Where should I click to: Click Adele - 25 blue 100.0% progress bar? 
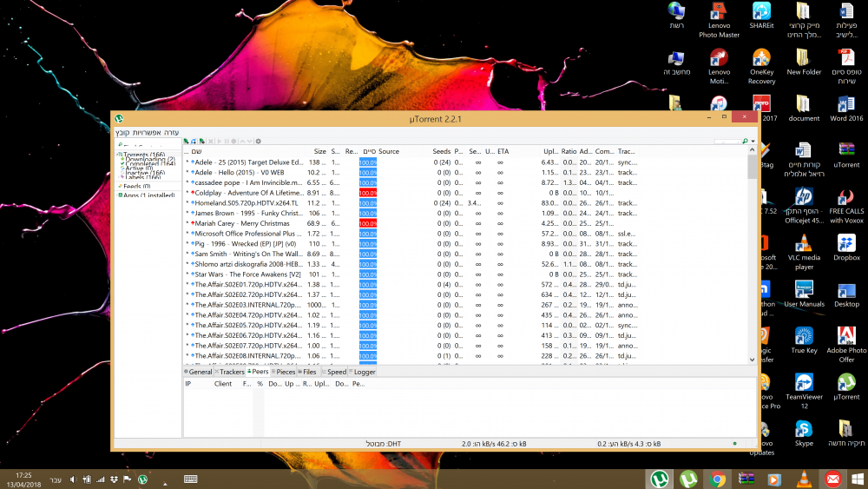coord(367,162)
